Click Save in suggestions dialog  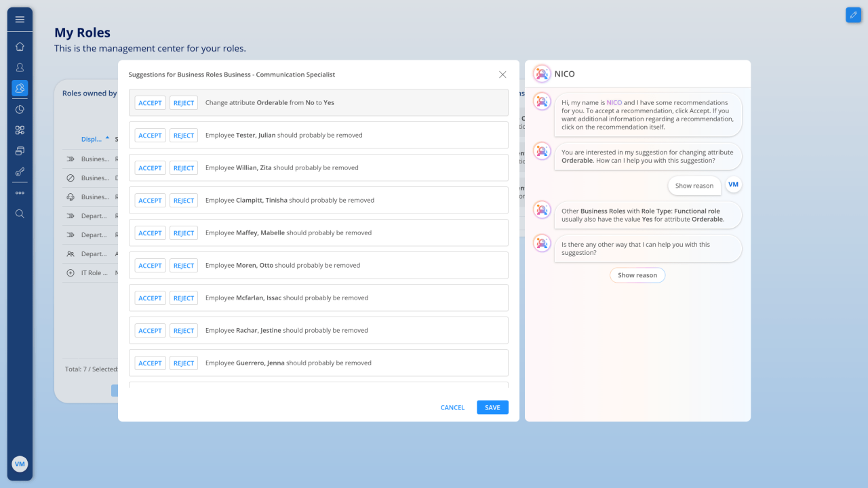pyautogui.click(x=492, y=407)
